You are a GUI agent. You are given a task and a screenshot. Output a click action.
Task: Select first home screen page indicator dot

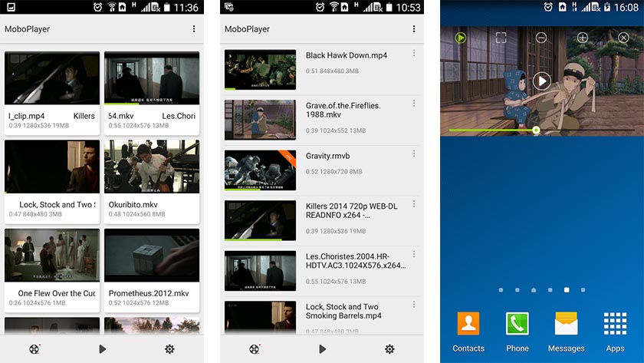(x=501, y=290)
